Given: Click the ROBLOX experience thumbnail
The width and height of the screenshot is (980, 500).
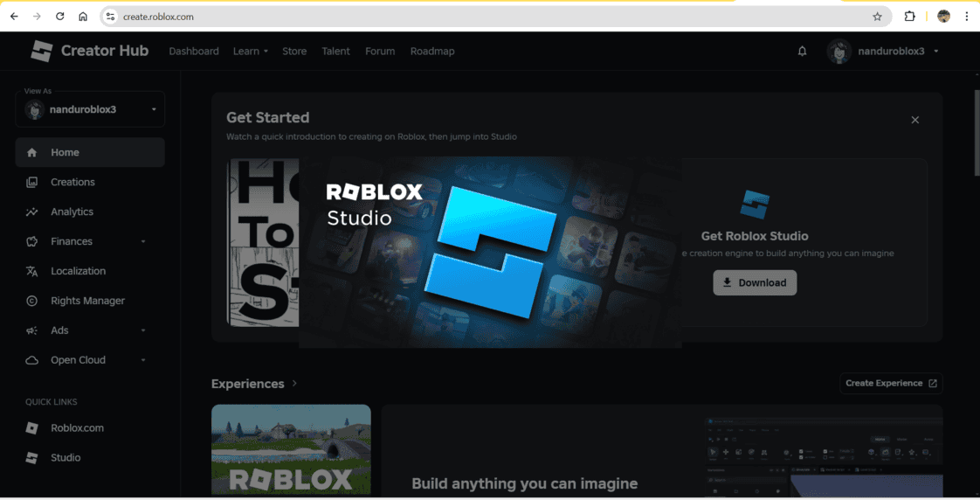Looking at the screenshot, I should (291, 449).
